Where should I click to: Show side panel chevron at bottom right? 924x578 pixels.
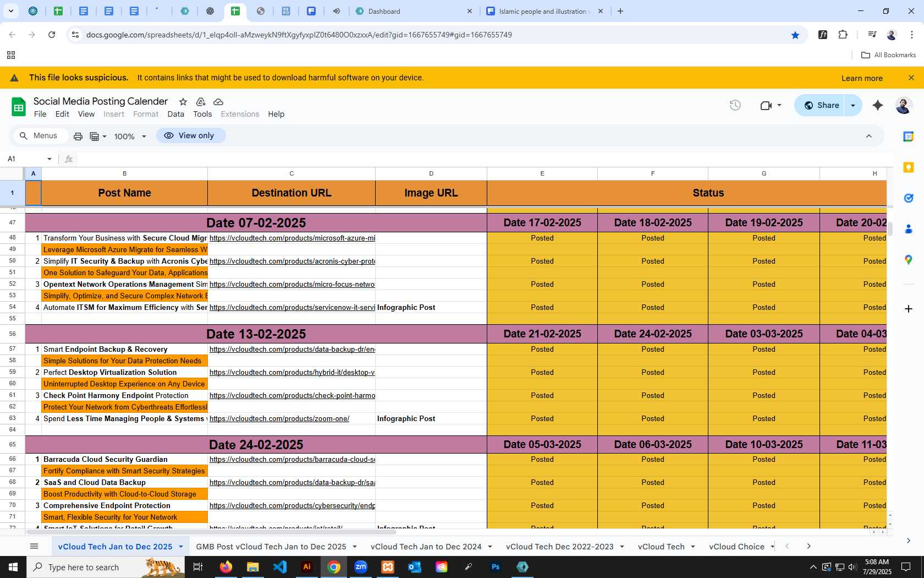pos(908,541)
